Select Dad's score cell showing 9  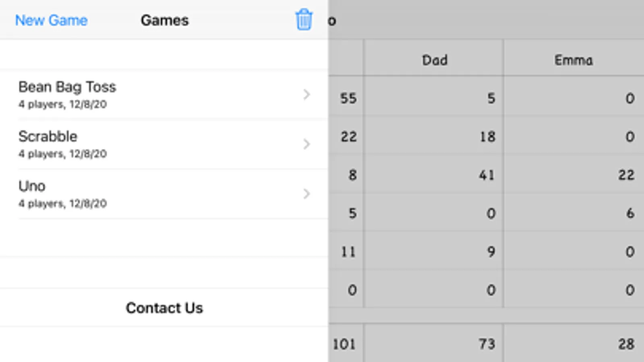(434, 252)
